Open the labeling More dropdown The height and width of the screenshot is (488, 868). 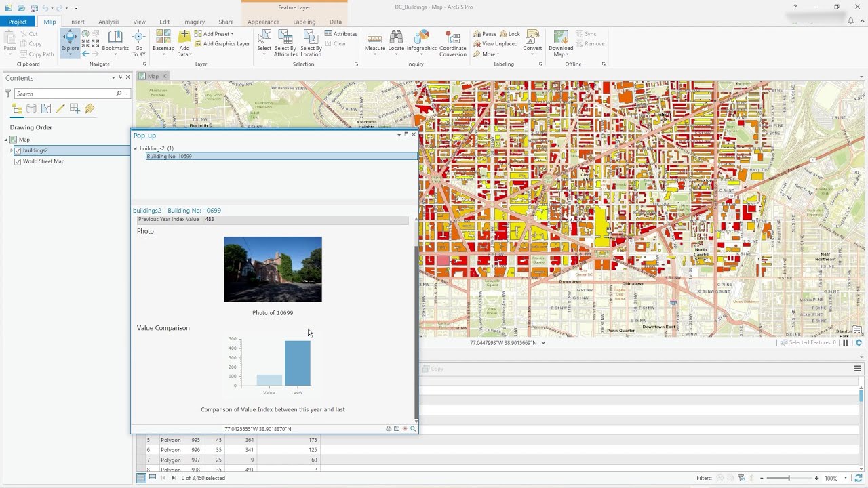(487, 54)
